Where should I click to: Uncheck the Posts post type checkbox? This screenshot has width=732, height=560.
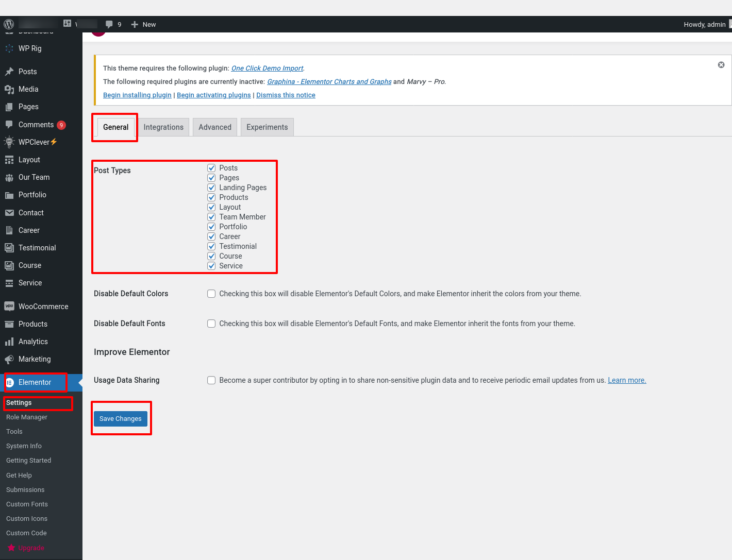(x=211, y=168)
